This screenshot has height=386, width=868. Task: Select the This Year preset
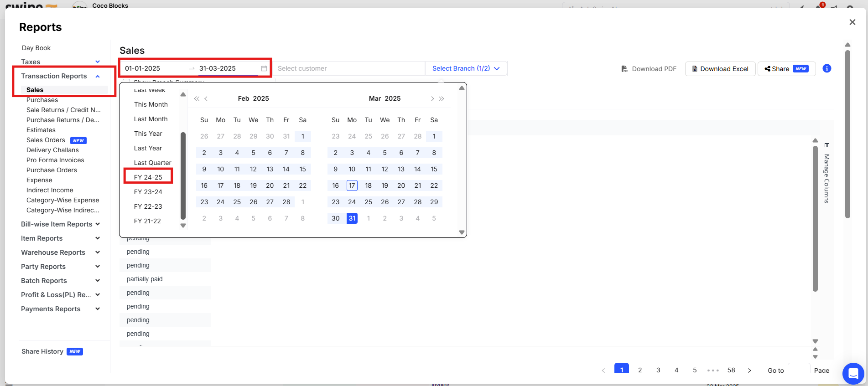point(148,134)
